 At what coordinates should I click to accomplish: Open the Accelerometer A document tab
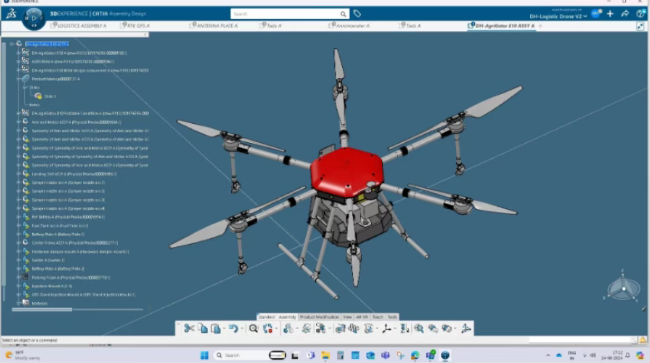pos(349,26)
